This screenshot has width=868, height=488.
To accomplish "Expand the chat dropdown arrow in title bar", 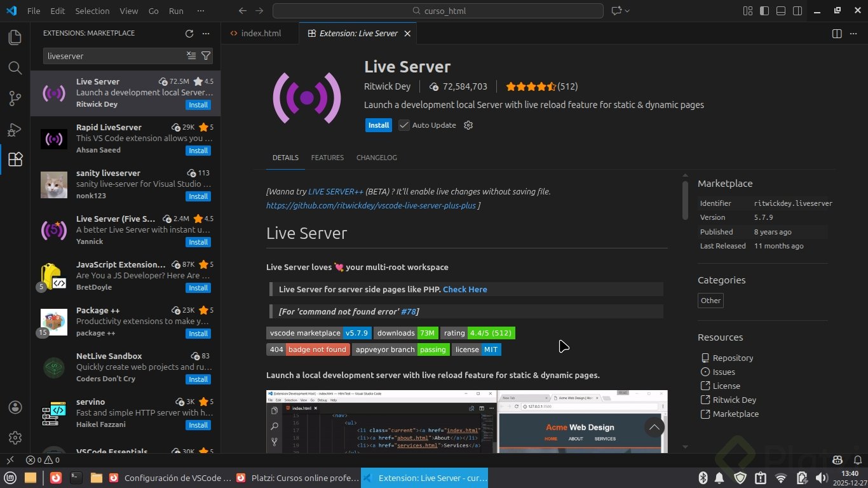I will [628, 11].
